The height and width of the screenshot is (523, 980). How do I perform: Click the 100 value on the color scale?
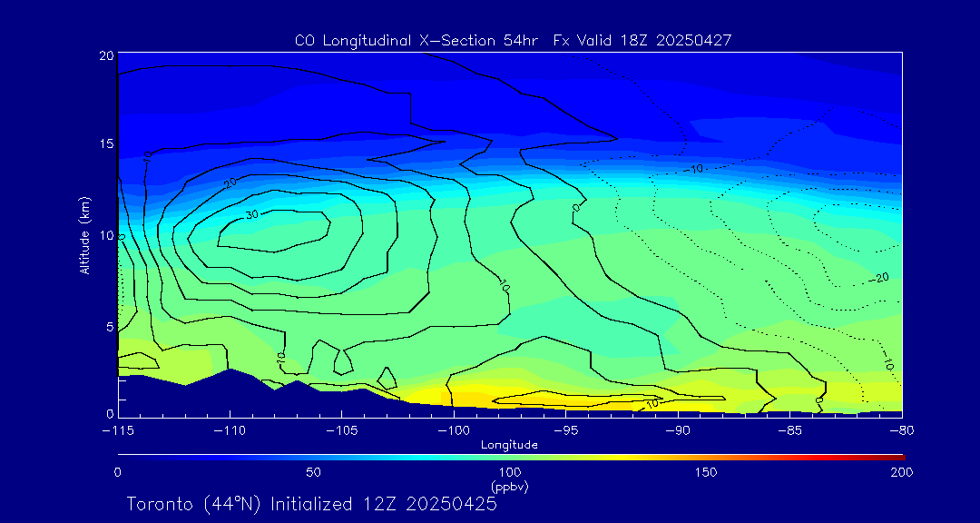click(x=510, y=472)
